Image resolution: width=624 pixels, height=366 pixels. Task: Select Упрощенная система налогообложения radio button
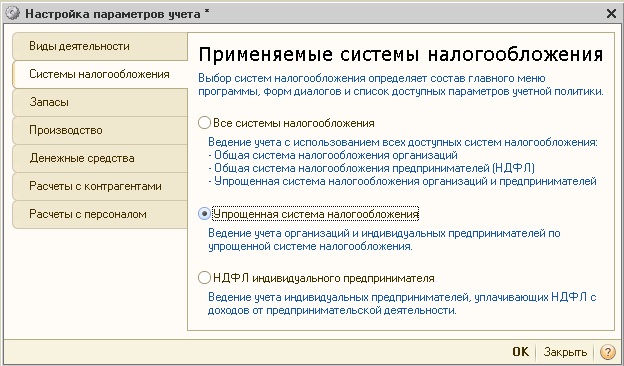click(204, 214)
